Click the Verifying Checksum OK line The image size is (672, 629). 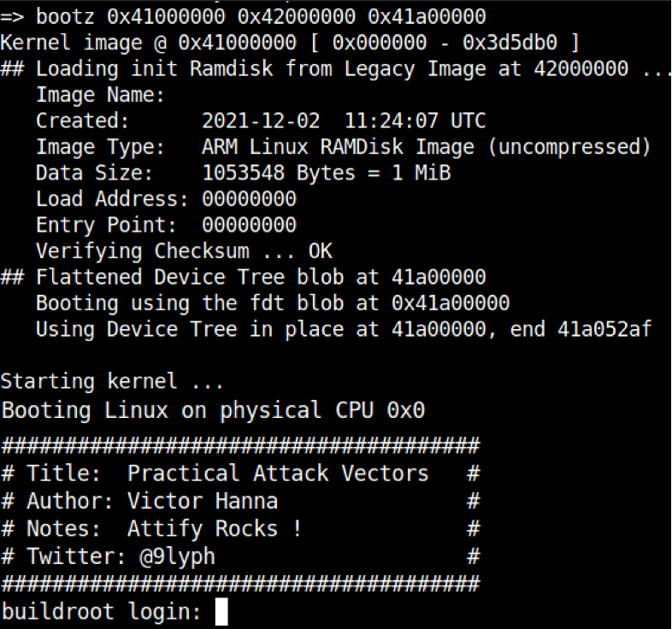click(x=185, y=251)
